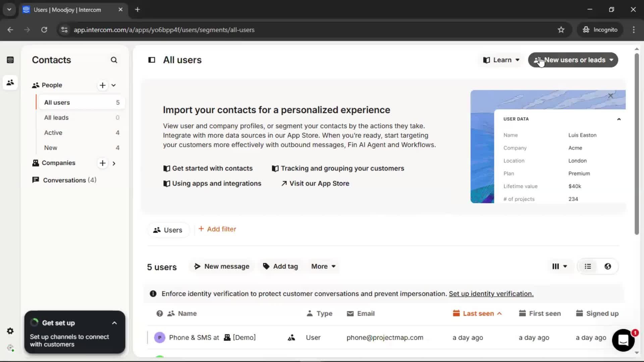The image size is (644, 362).
Task: Open Get started with contacts article
Action: (208, 169)
